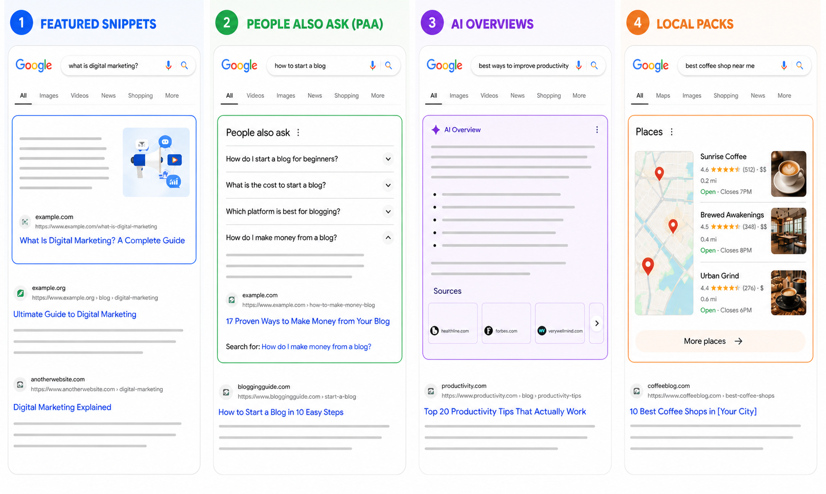Click the forbes.com source icon

488,331
